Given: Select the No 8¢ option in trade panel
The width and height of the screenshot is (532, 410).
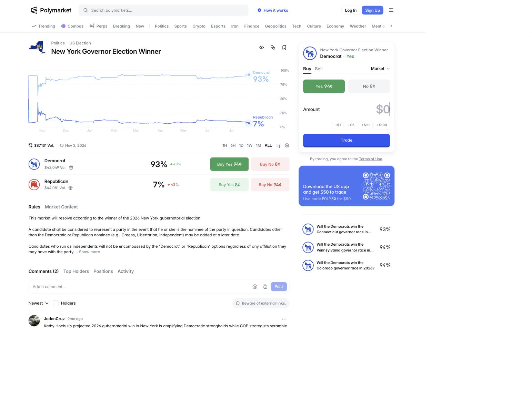Looking at the screenshot, I should [369, 86].
